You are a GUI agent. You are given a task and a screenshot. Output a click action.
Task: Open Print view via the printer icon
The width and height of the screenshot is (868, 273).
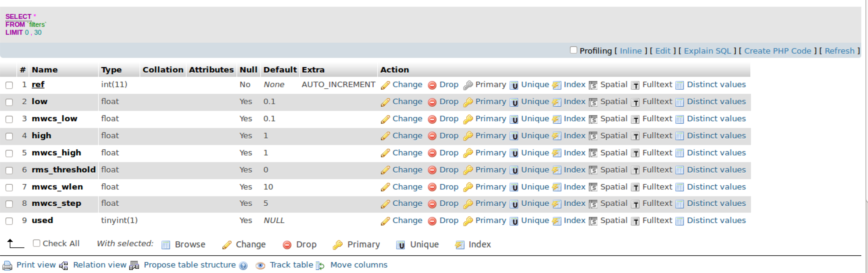tap(7, 266)
